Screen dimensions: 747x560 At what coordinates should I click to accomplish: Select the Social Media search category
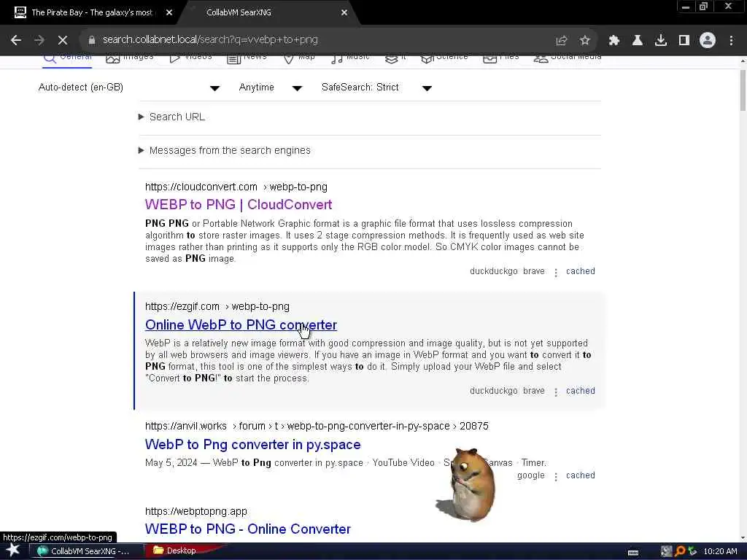point(568,58)
